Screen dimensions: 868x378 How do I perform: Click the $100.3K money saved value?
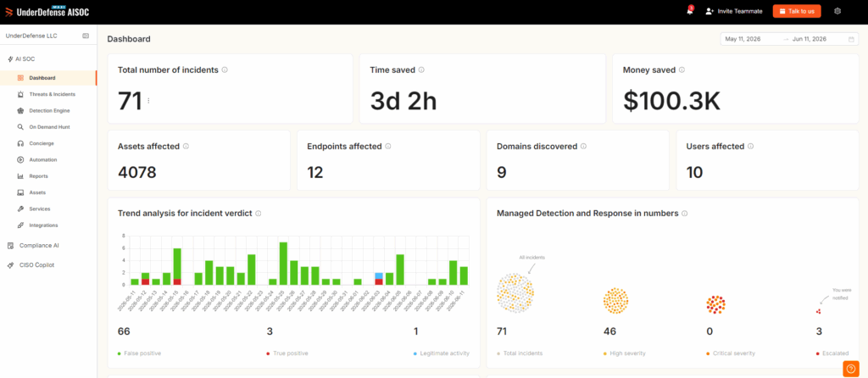[x=671, y=101]
